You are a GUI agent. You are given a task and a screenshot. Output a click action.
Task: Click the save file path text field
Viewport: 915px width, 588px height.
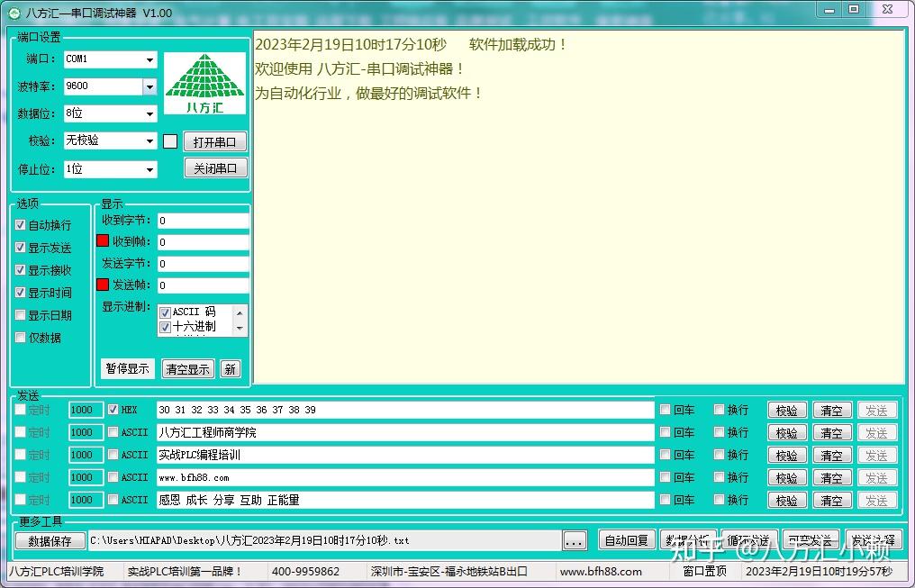[x=324, y=541]
